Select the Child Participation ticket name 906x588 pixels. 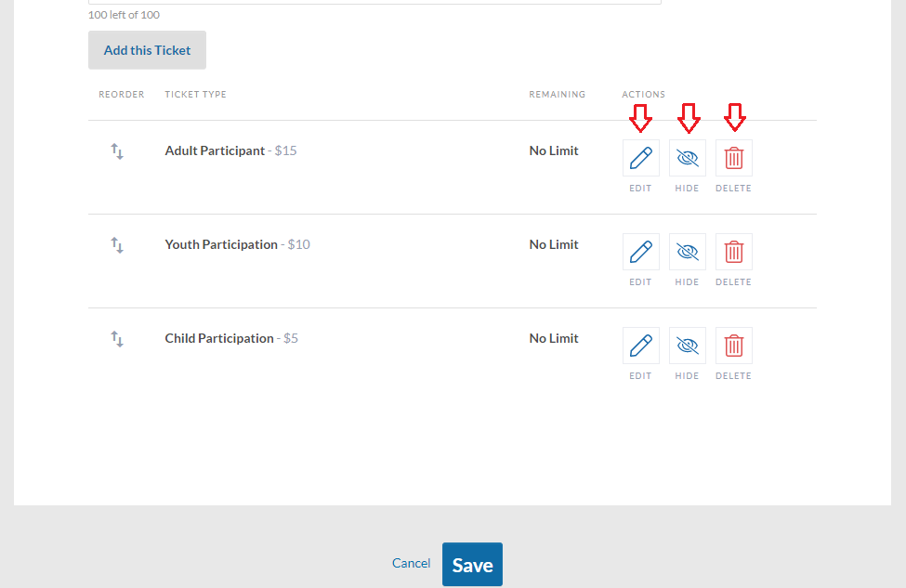click(x=219, y=338)
